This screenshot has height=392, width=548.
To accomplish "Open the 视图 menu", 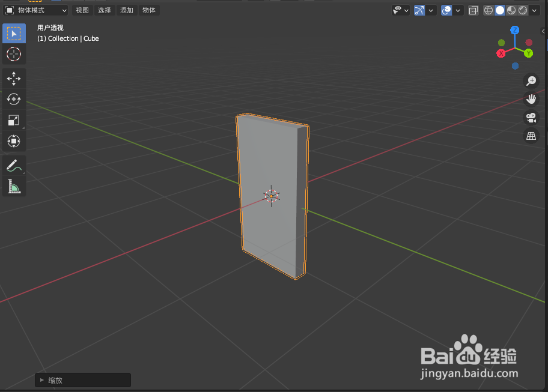I will [x=82, y=10].
